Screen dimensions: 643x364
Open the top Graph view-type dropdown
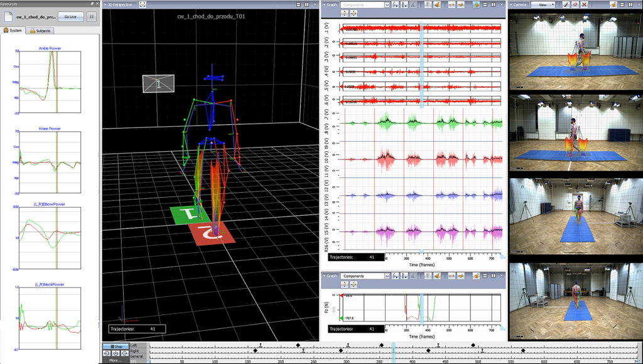coord(330,4)
